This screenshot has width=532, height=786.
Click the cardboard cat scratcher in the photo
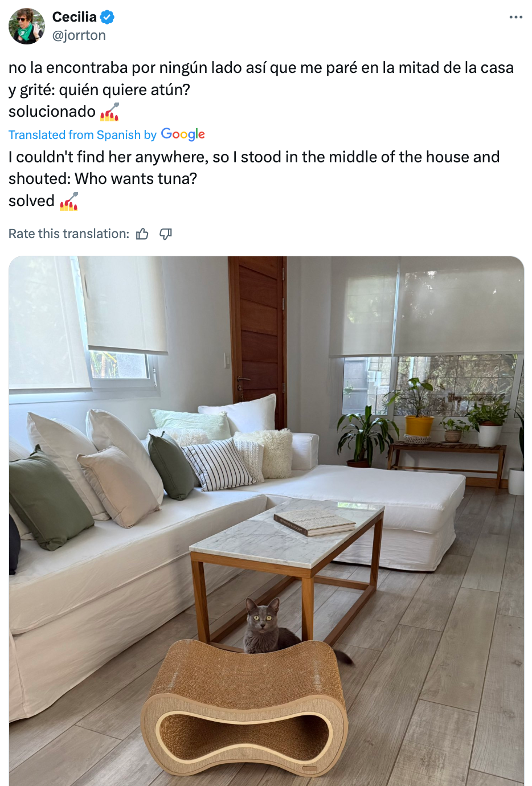coord(245,708)
